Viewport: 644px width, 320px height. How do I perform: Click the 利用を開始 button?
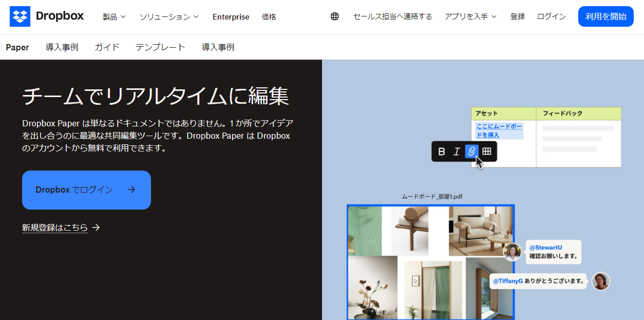606,16
